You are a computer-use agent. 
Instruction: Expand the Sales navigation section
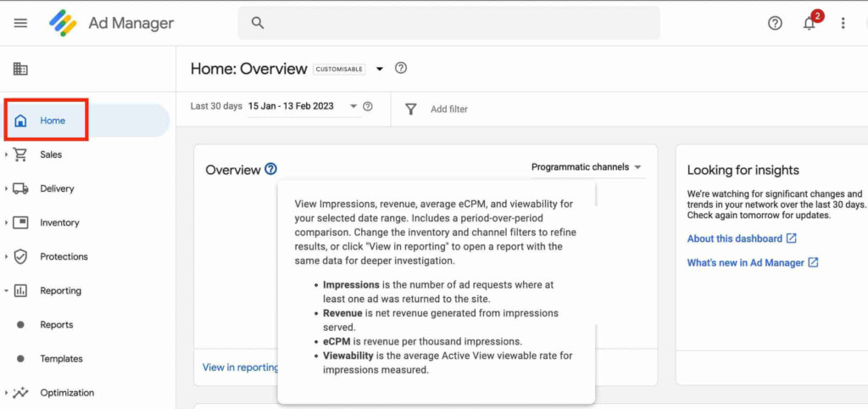click(7, 155)
